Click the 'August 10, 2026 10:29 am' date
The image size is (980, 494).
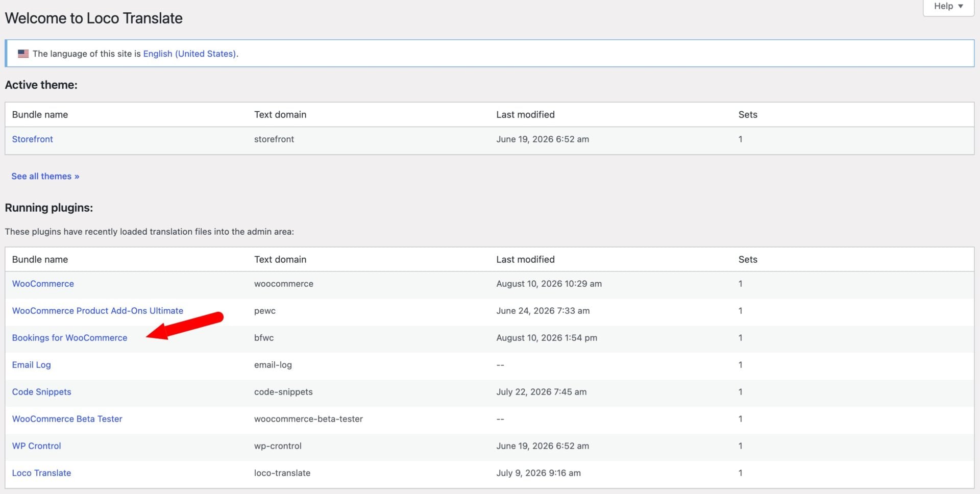[549, 284]
